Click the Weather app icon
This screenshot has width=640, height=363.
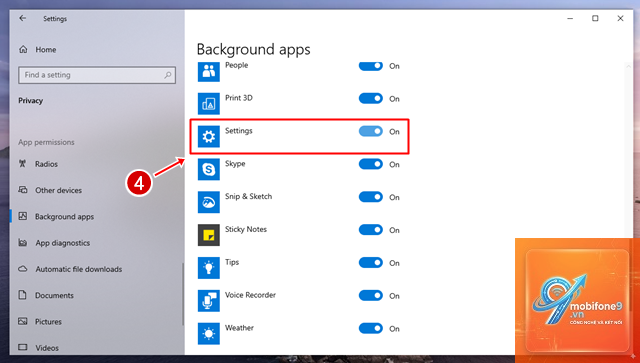coord(209,334)
